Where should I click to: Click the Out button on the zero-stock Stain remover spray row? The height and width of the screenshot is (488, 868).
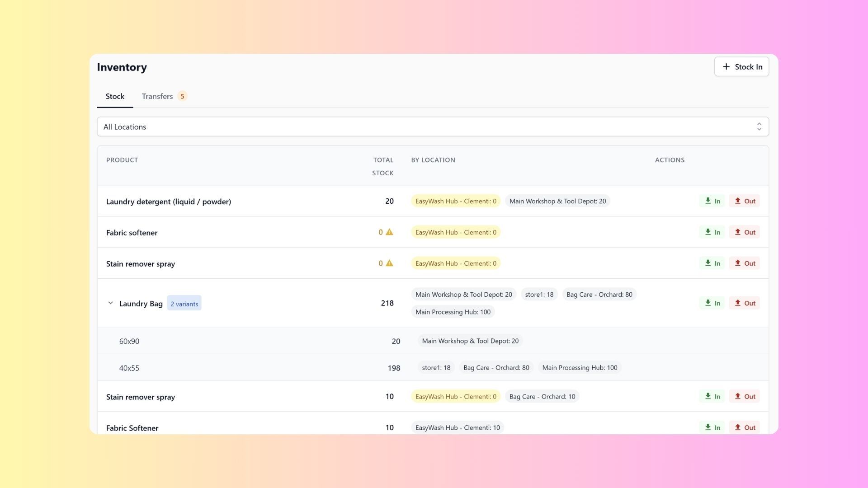coord(744,263)
